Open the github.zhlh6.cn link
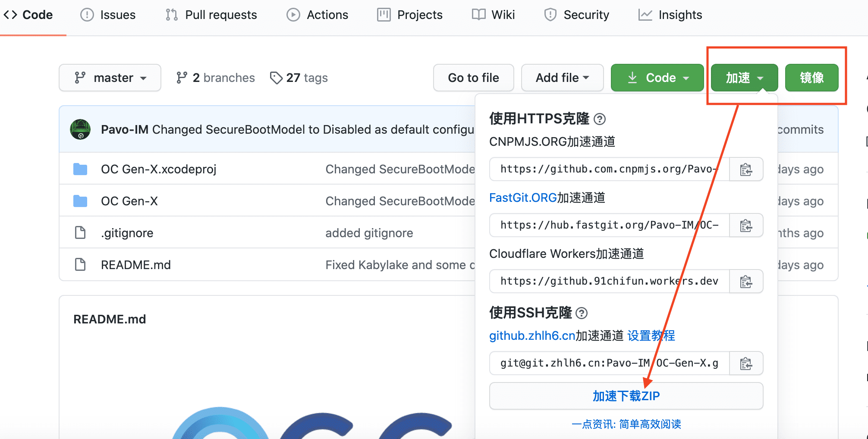Screen dimensions: 868x439 pos(532,336)
